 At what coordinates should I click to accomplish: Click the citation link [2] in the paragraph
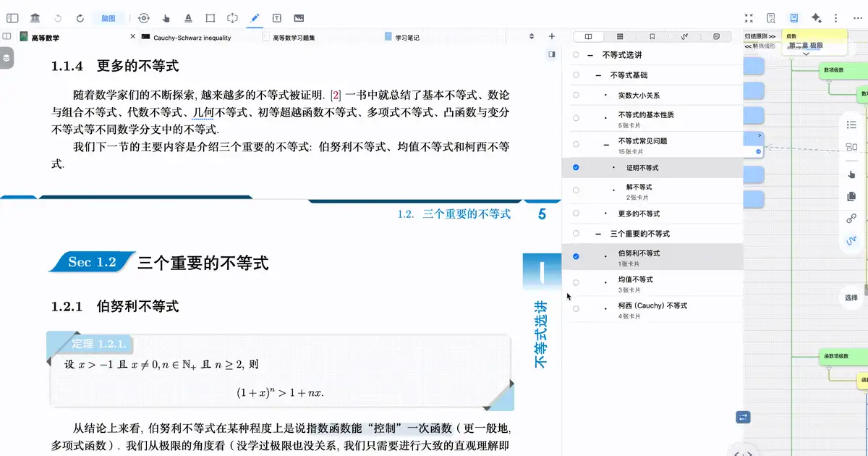coord(336,95)
